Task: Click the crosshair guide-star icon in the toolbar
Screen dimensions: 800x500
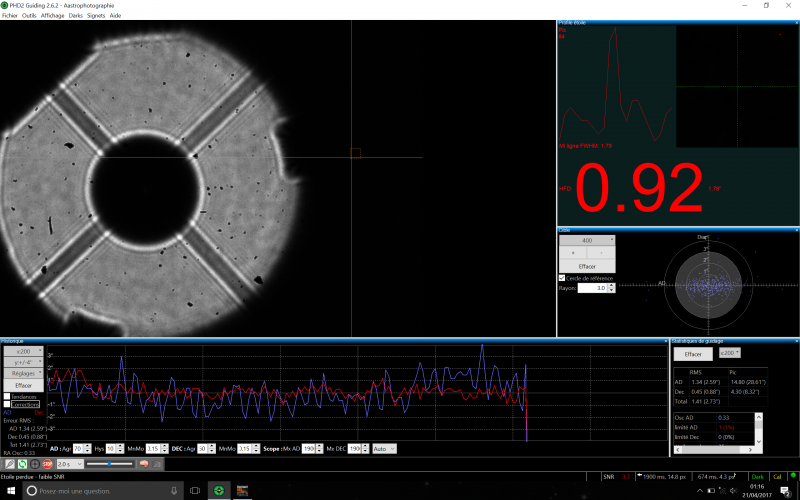Action: point(35,464)
